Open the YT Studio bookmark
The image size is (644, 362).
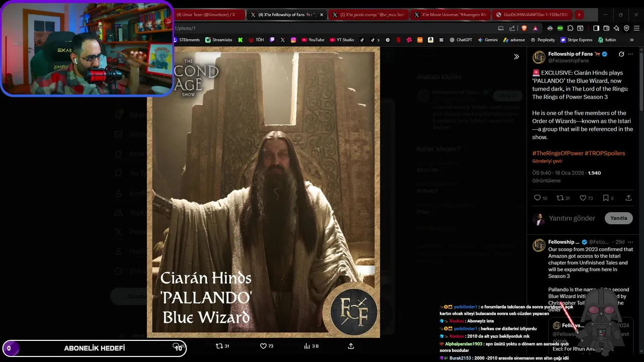point(342,40)
